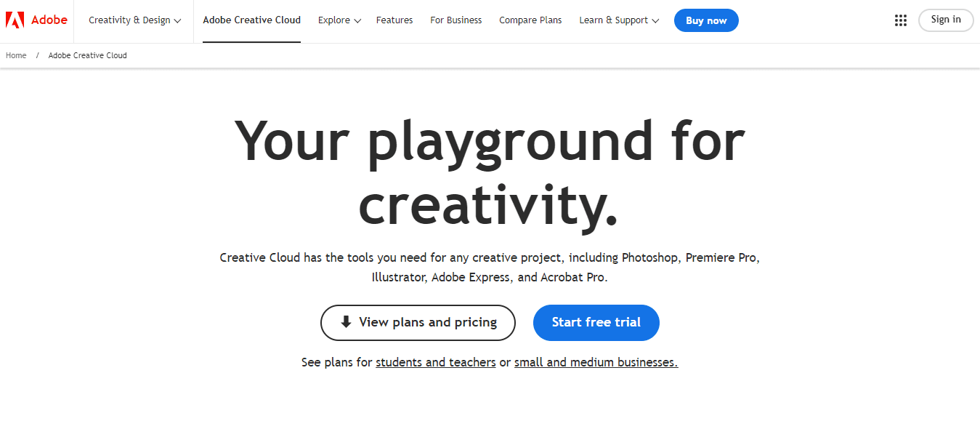980x421 pixels.
Task: Click the red Adobe logo icon
Action: [15, 20]
